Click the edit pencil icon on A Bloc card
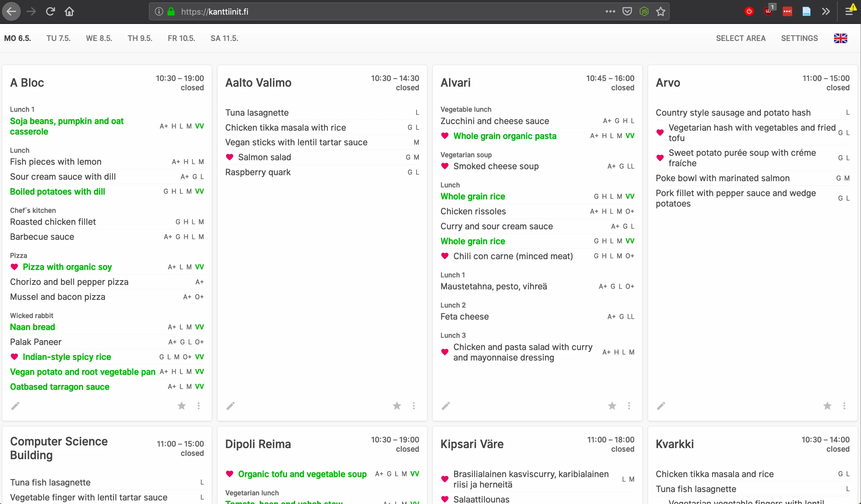The height and width of the screenshot is (504, 861). [15, 406]
